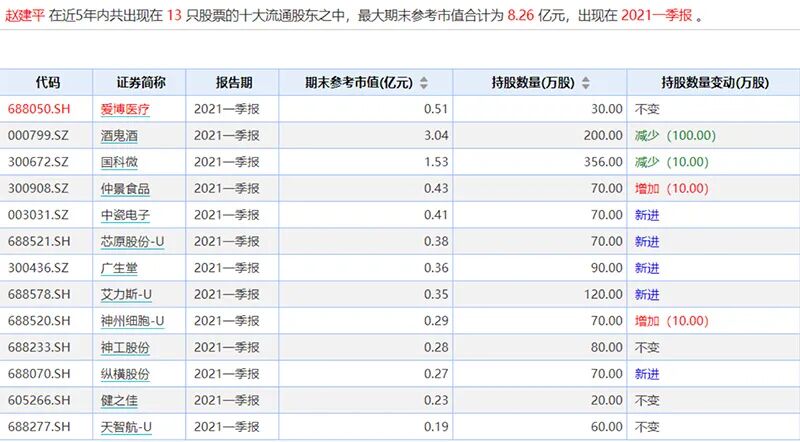Sort by 持股数量 column arrows
This screenshot has height=442, width=800.
[x=586, y=83]
